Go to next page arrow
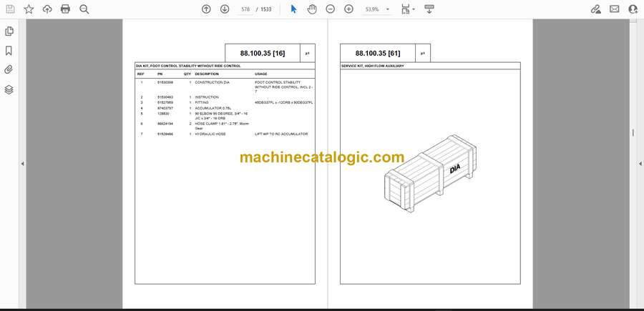 [225, 9]
